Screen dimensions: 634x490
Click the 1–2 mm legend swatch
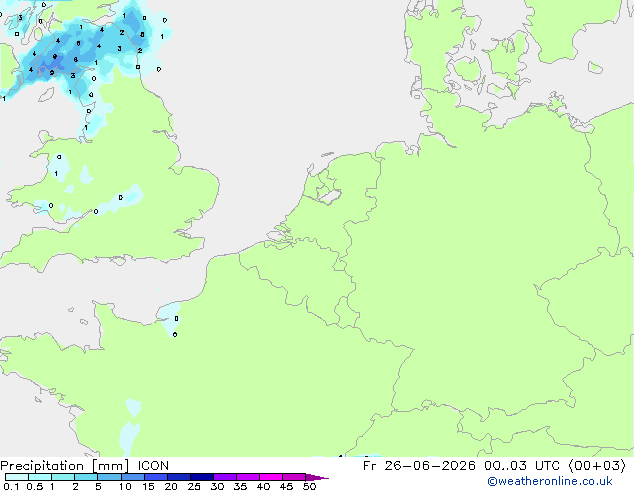(x=63, y=477)
